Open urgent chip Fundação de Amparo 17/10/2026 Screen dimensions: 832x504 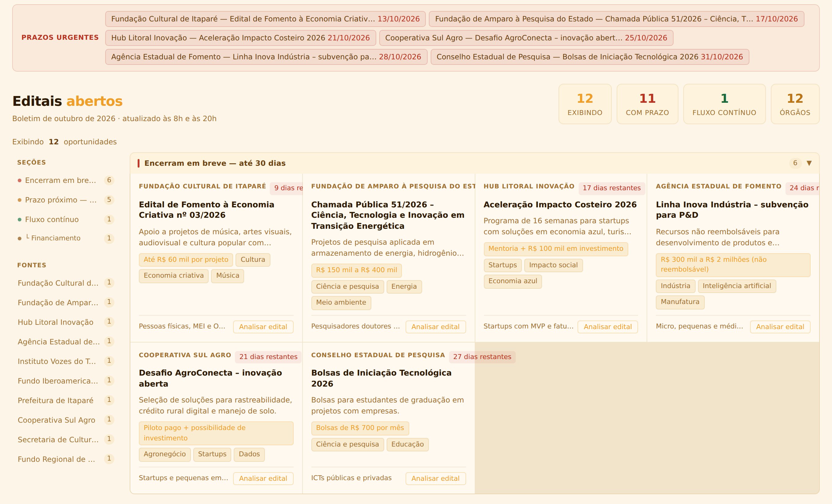click(x=616, y=19)
